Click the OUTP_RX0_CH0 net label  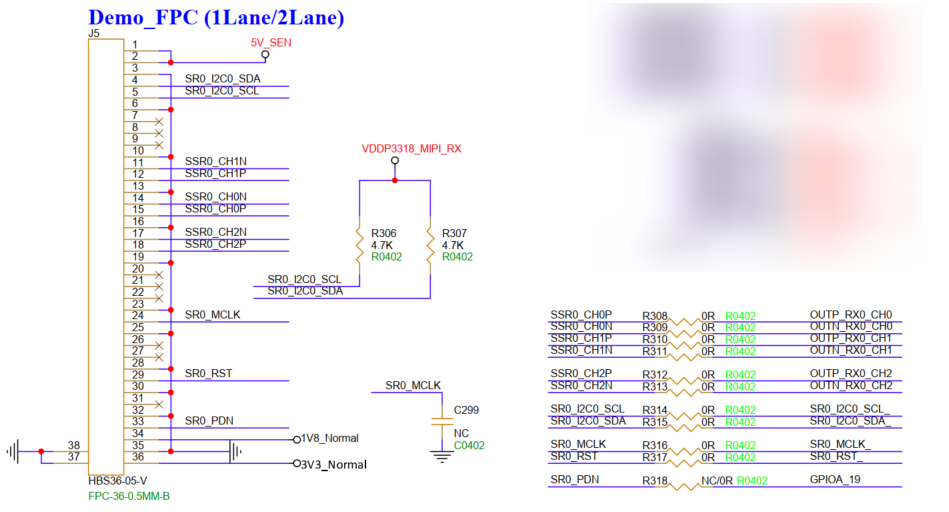[x=850, y=314]
